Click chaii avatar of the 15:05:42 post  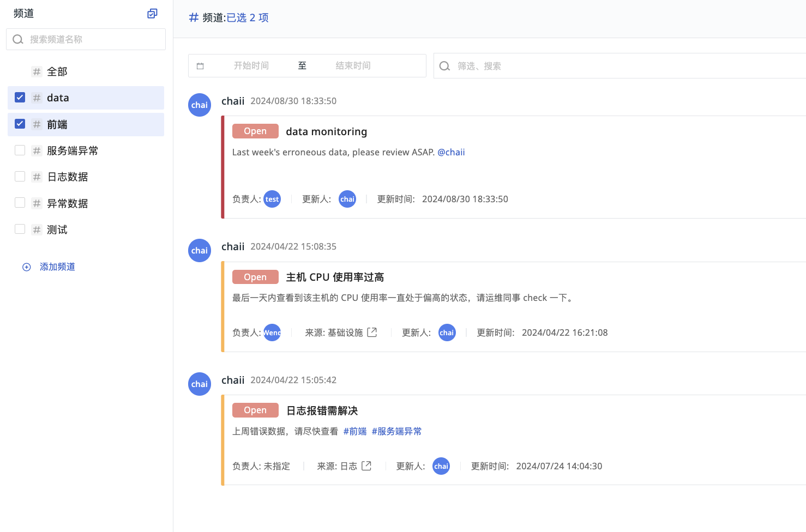pos(200,384)
